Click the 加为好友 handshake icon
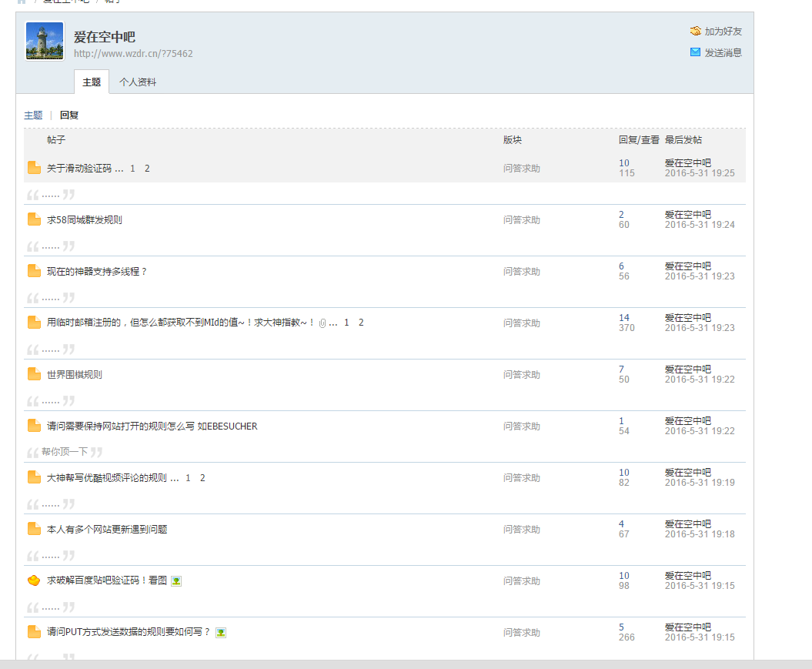The width and height of the screenshot is (812, 669). click(x=696, y=32)
